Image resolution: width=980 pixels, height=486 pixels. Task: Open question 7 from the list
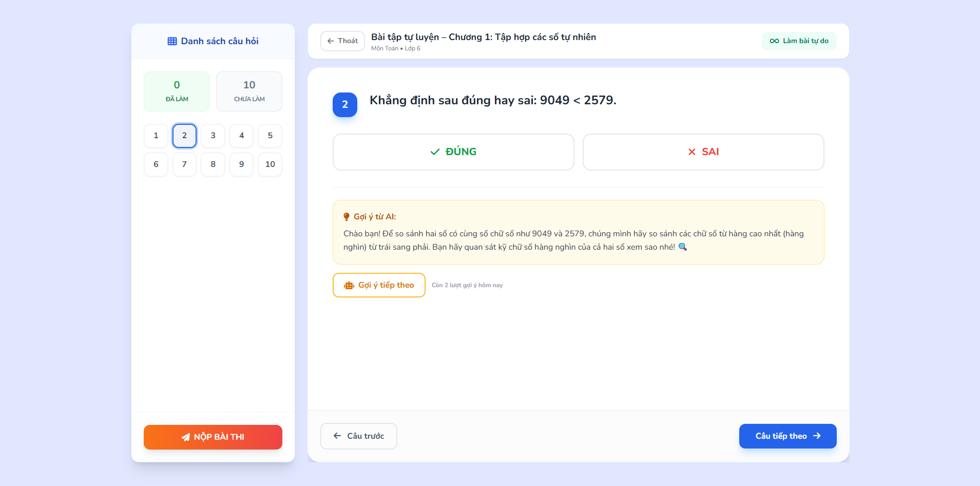click(184, 164)
